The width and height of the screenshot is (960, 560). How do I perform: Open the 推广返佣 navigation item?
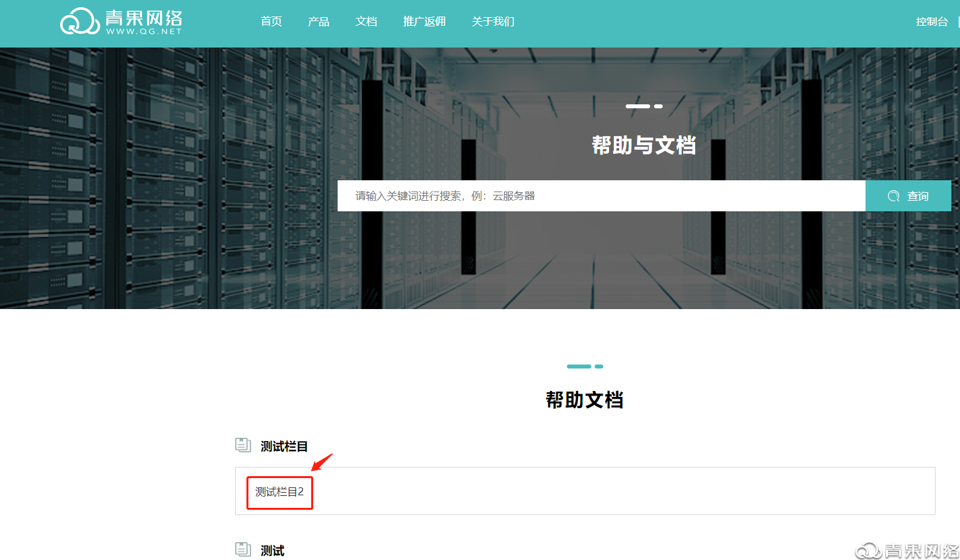(x=424, y=22)
